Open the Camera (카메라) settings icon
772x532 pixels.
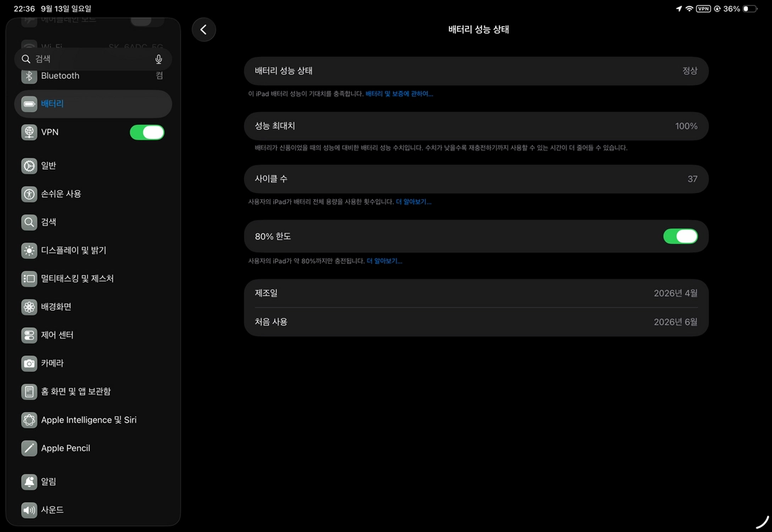[x=29, y=363]
